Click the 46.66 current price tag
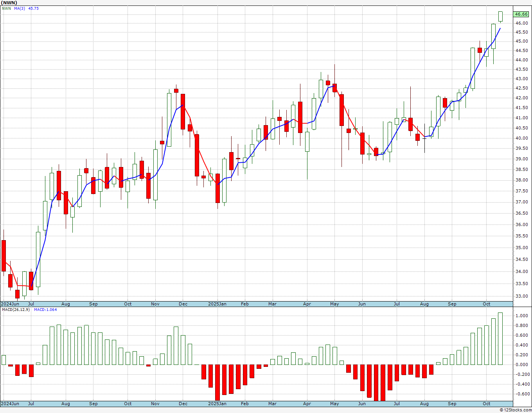 pos(521,14)
